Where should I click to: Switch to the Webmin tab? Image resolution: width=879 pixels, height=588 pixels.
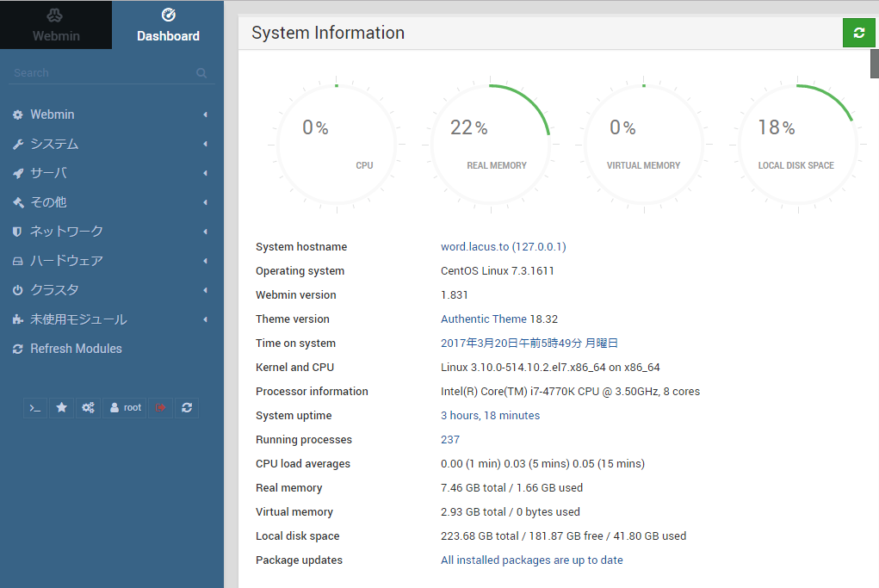click(55, 25)
